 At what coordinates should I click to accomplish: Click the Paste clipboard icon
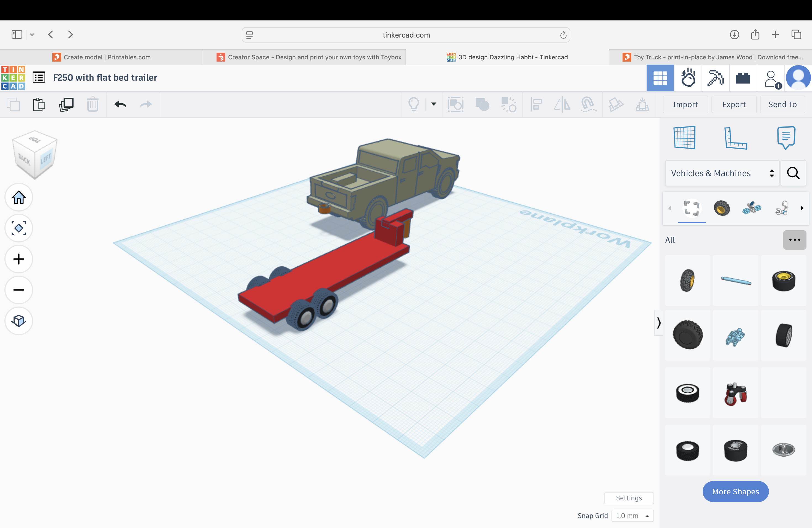click(39, 104)
